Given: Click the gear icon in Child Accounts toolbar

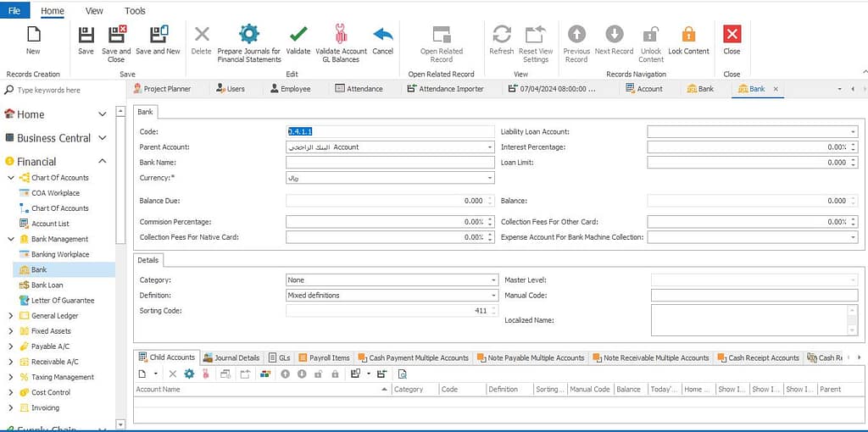Looking at the screenshot, I should 189,374.
